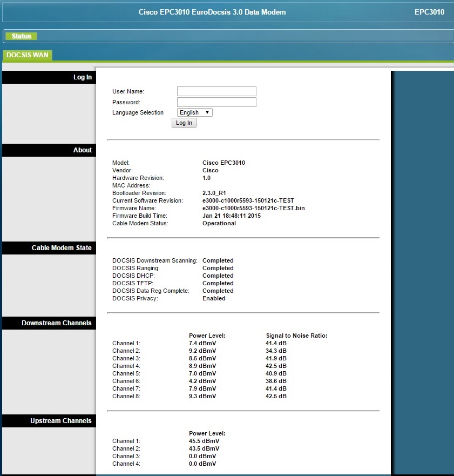
Task: Click downstream Channel 5 power 7.0 dBmV
Action: 202,374
